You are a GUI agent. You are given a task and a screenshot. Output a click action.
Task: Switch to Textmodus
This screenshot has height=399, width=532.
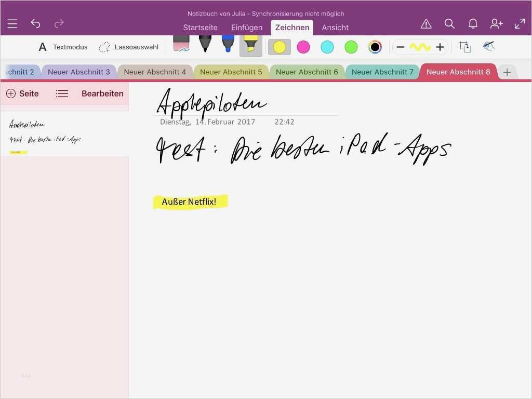click(63, 47)
